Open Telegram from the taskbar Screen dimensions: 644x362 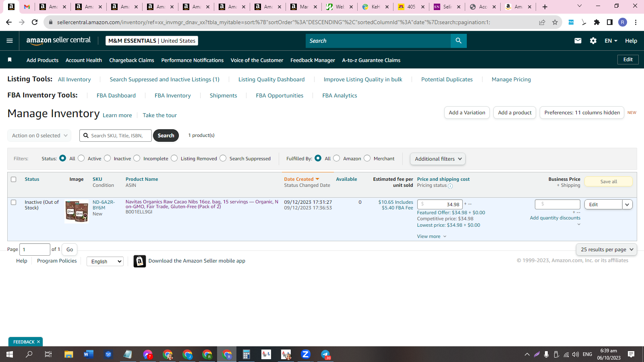pyautogui.click(x=325, y=354)
